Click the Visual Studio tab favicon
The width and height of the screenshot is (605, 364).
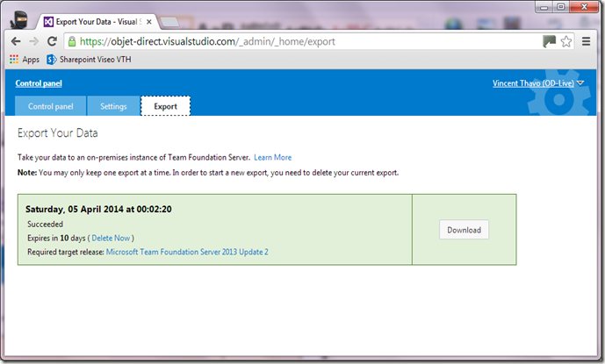point(48,22)
